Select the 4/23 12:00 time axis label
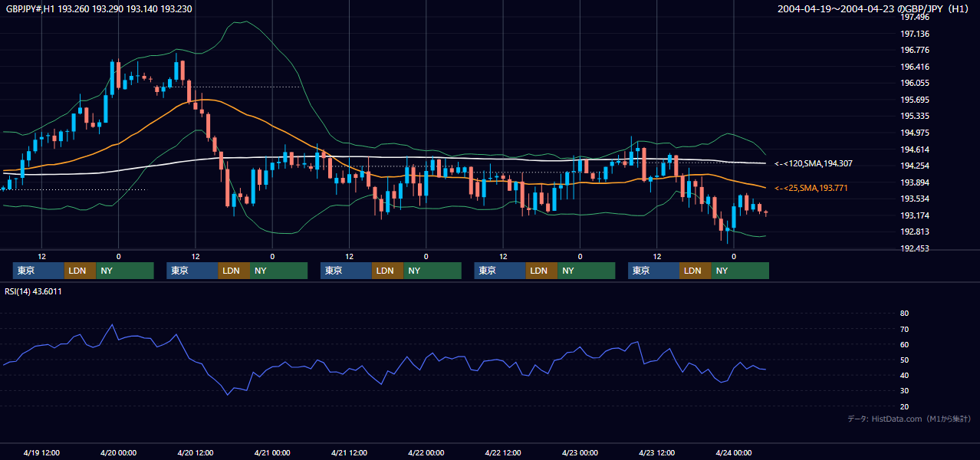 656,453
